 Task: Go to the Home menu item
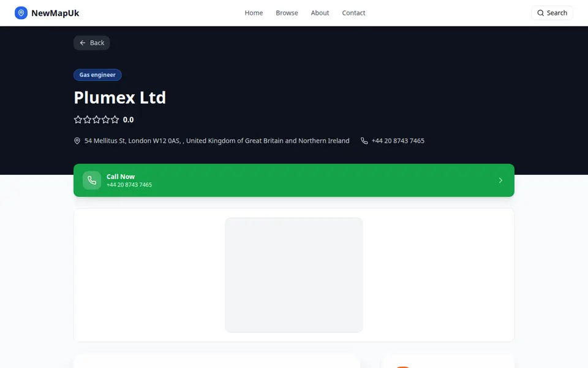click(254, 13)
